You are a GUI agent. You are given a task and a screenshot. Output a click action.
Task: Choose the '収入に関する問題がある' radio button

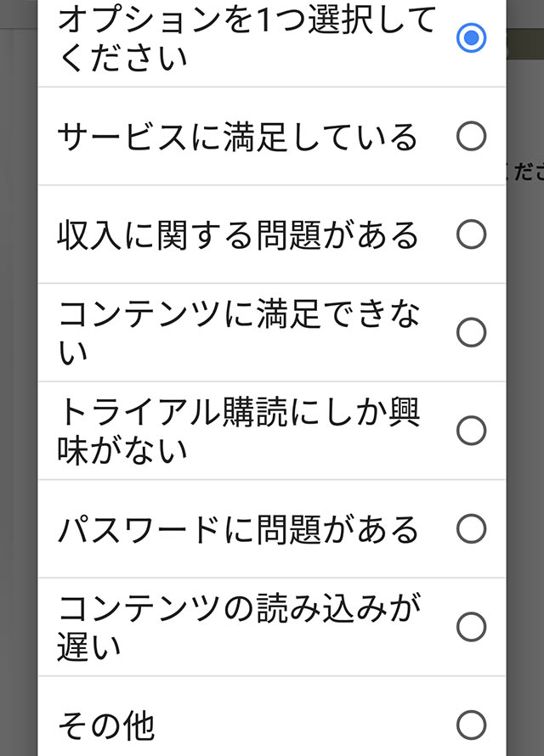point(471,234)
